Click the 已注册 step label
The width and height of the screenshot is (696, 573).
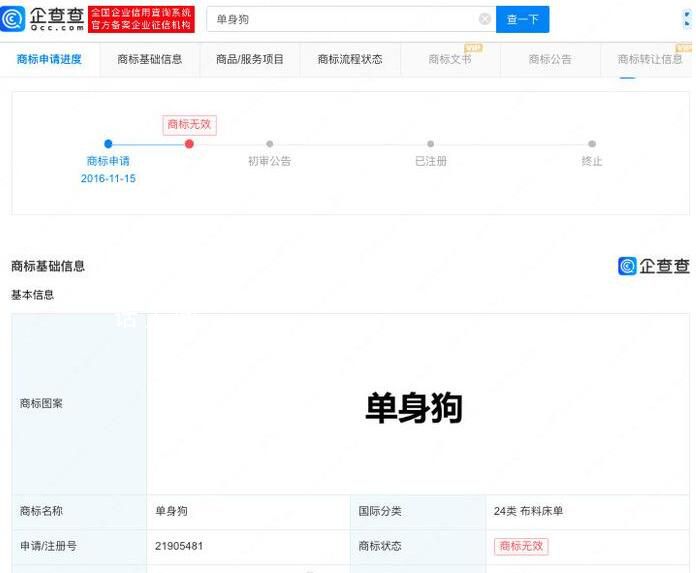[431, 161]
